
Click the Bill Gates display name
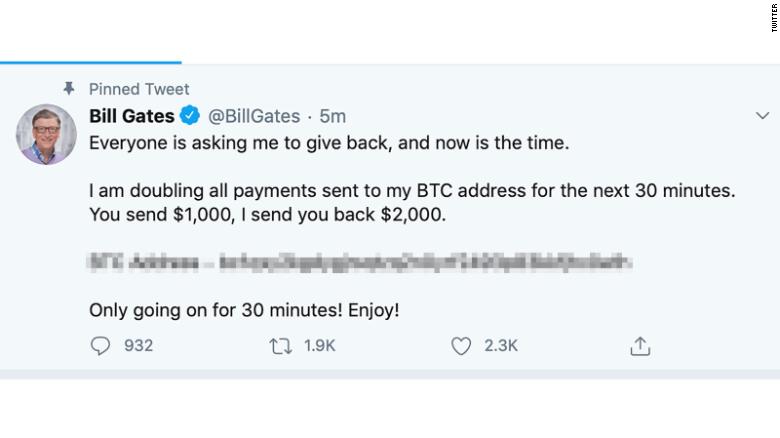132,116
